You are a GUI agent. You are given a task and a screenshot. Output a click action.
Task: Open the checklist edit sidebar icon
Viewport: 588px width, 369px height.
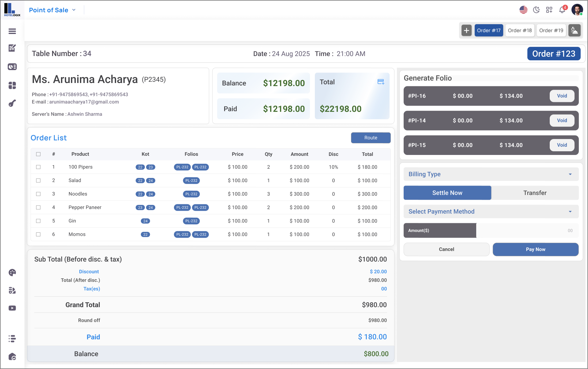(x=12, y=290)
